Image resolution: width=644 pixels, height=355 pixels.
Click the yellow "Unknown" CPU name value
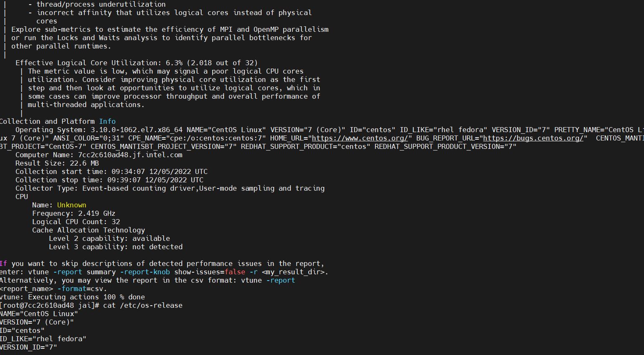(71, 205)
